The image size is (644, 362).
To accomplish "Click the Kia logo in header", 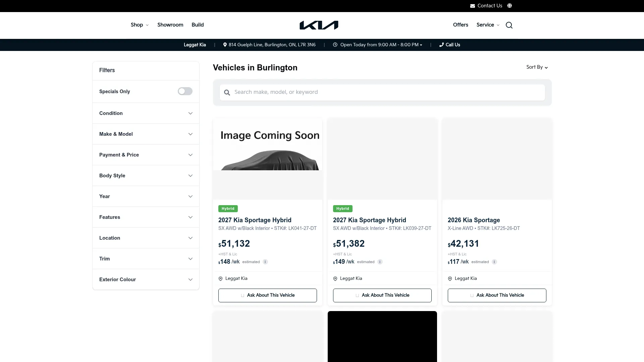I will pyautogui.click(x=319, y=25).
